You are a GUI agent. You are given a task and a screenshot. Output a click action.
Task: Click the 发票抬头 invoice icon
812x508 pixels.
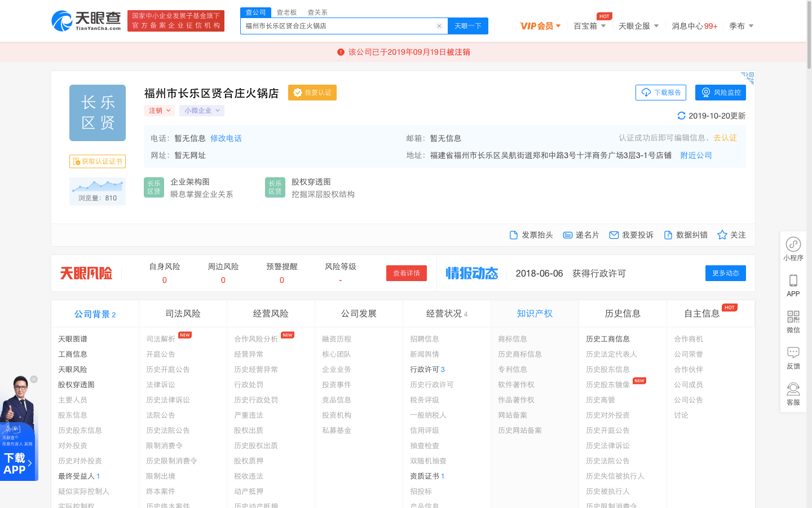[x=514, y=235]
